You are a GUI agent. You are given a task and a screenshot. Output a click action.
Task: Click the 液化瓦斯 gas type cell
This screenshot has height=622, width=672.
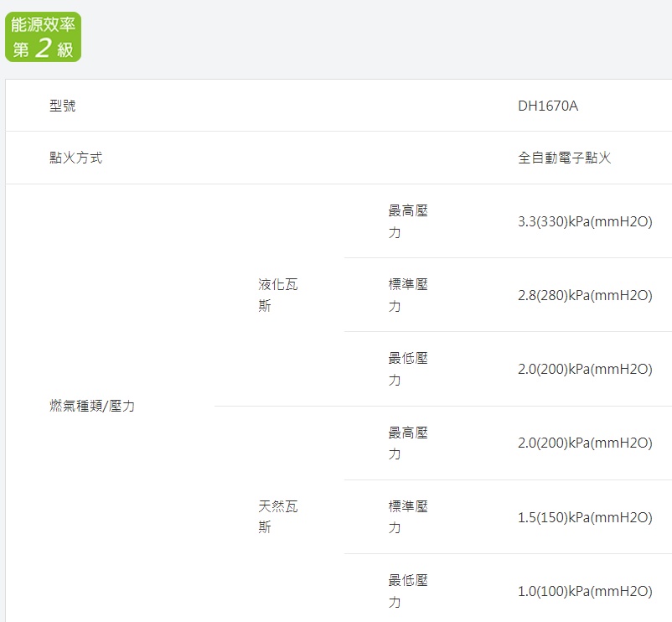(277, 295)
